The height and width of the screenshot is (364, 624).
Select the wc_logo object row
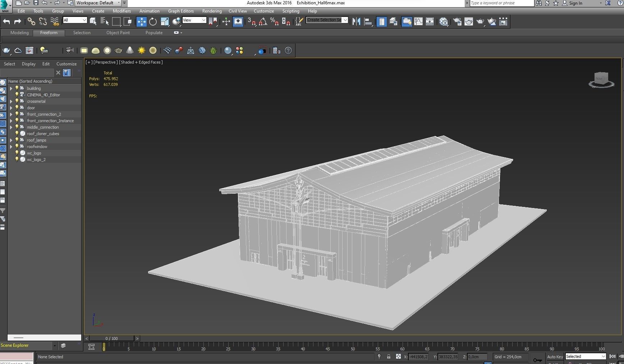click(x=45, y=153)
